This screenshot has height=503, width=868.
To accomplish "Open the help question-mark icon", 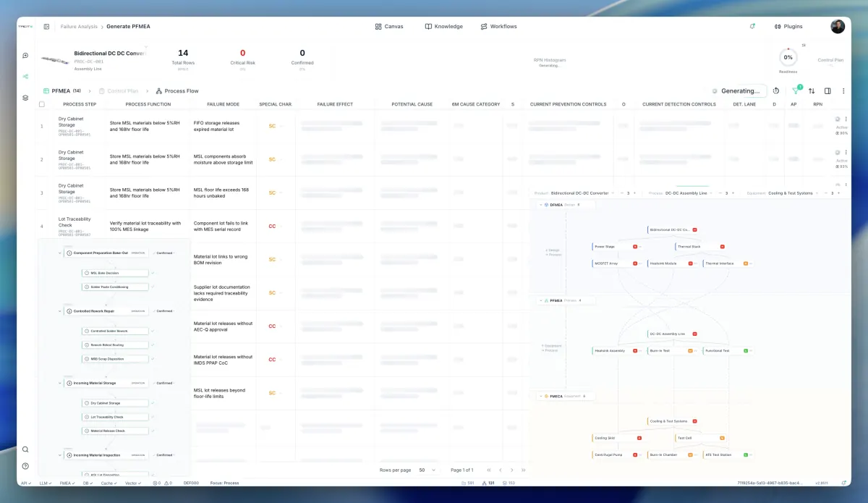I will (25, 466).
